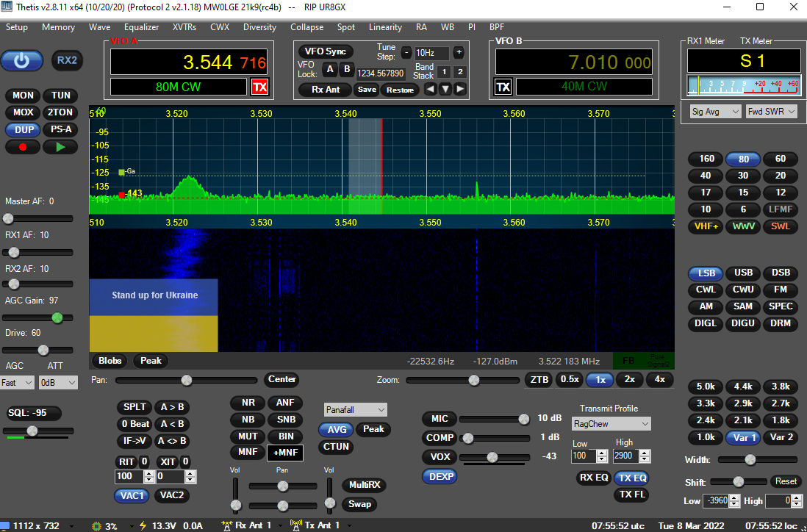
Task: Click the VFO Sync button
Action: click(x=325, y=51)
